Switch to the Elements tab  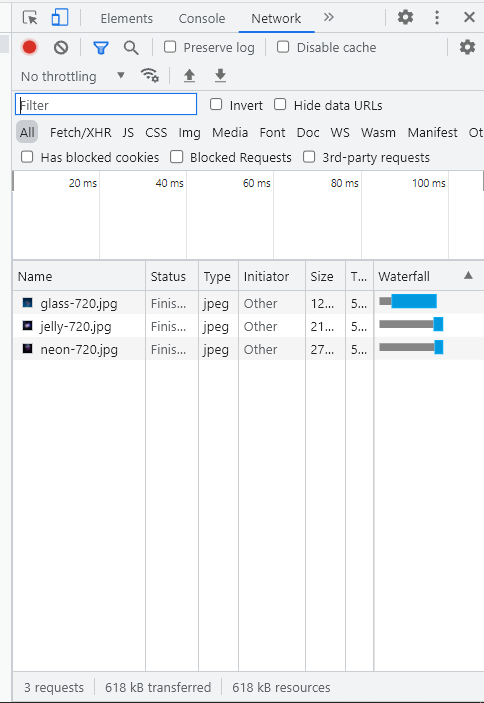tap(126, 18)
